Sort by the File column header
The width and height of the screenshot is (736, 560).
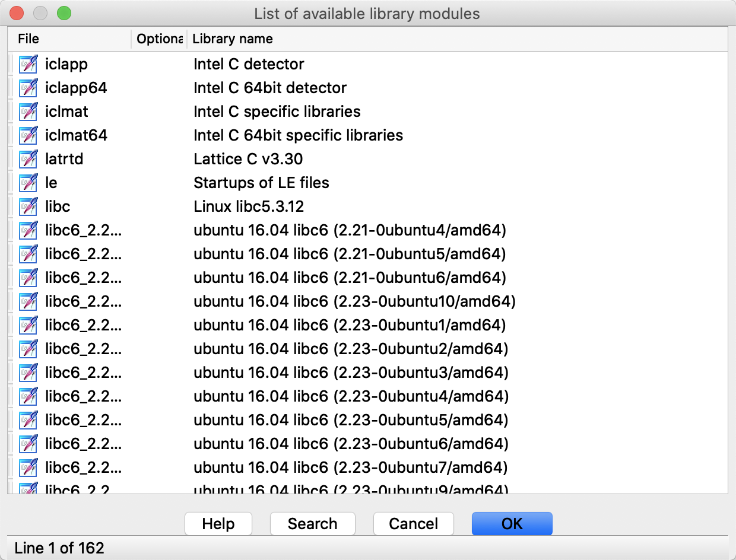click(x=69, y=39)
